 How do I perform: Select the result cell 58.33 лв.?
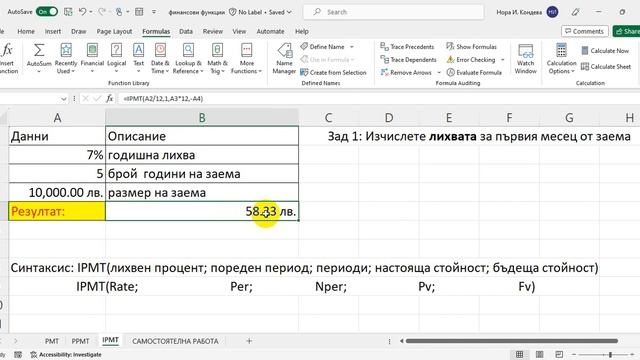[202, 211]
